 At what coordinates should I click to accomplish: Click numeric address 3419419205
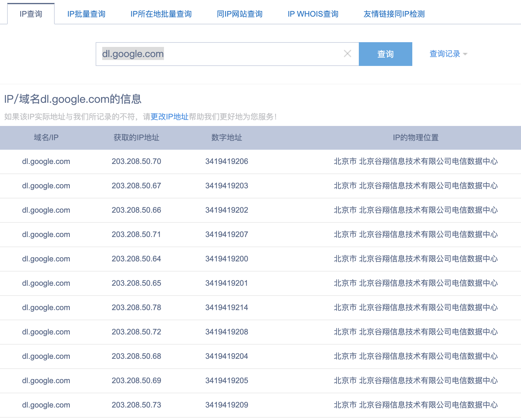227,380
